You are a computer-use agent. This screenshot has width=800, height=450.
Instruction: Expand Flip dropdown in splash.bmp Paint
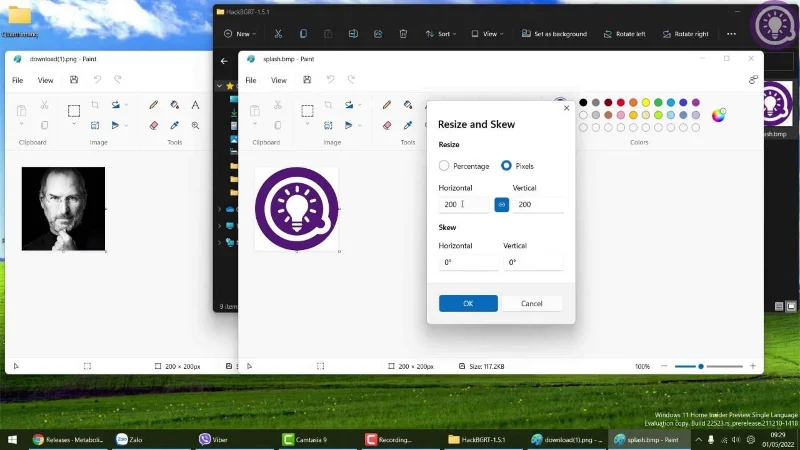click(359, 126)
